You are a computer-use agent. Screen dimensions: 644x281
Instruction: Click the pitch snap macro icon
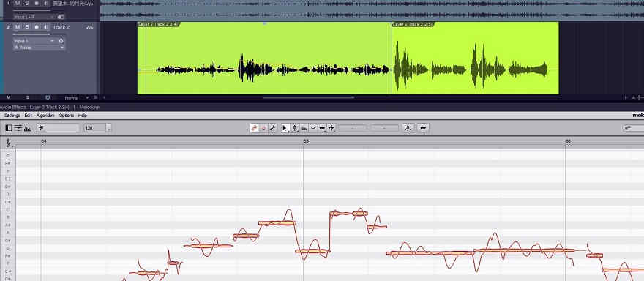(408, 128)
